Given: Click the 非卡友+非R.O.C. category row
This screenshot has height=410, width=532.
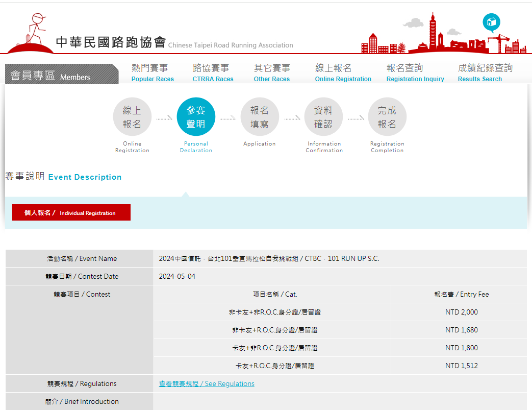Looking at the screenshot, I should 275,312.
